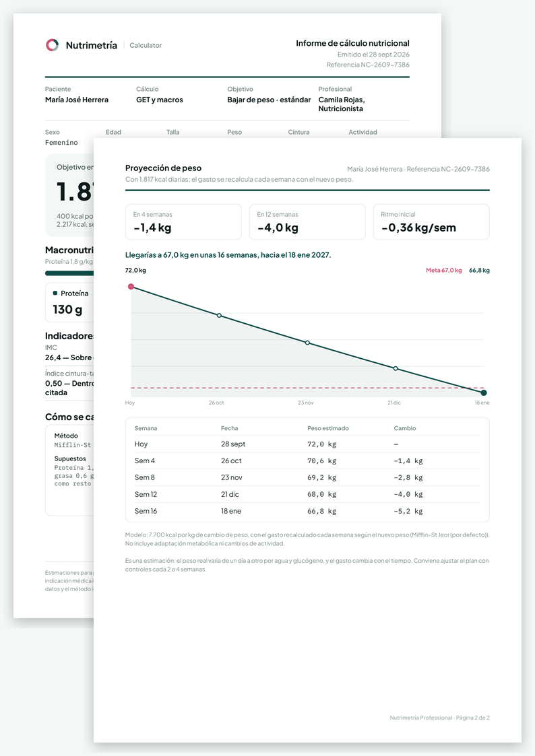
Task: Click the Informe de cálculo nutricional title
Action: click(x=352, y=43)
